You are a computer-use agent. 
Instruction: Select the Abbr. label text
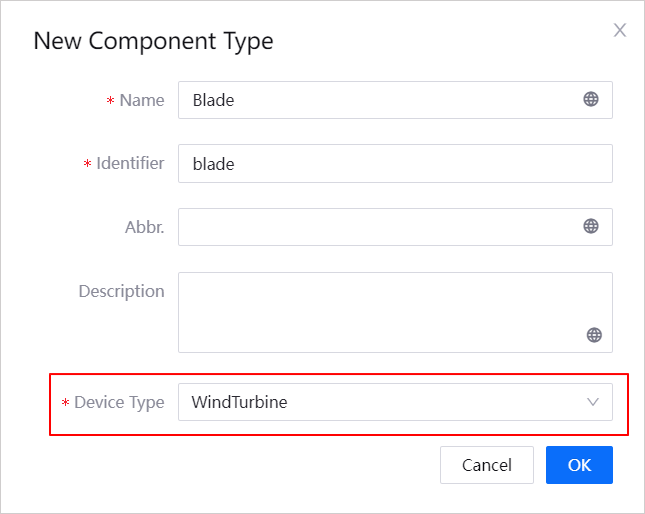point(145,227)
